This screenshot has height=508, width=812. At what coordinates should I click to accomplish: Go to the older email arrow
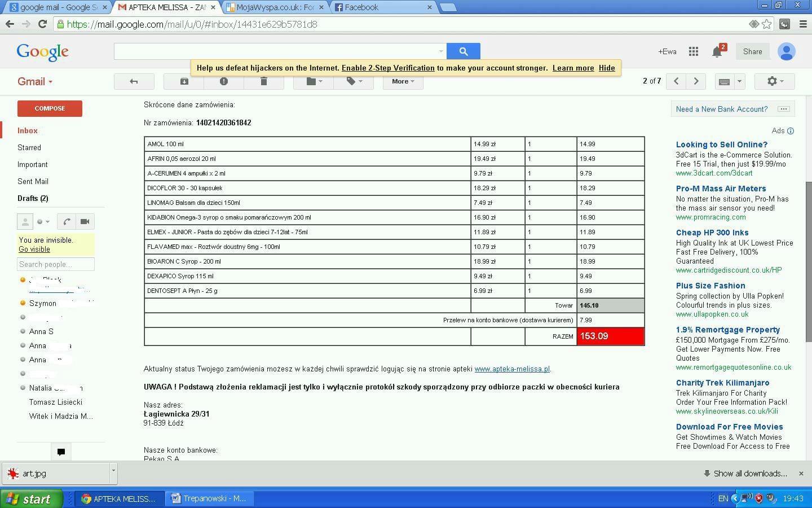click(696, 81)
